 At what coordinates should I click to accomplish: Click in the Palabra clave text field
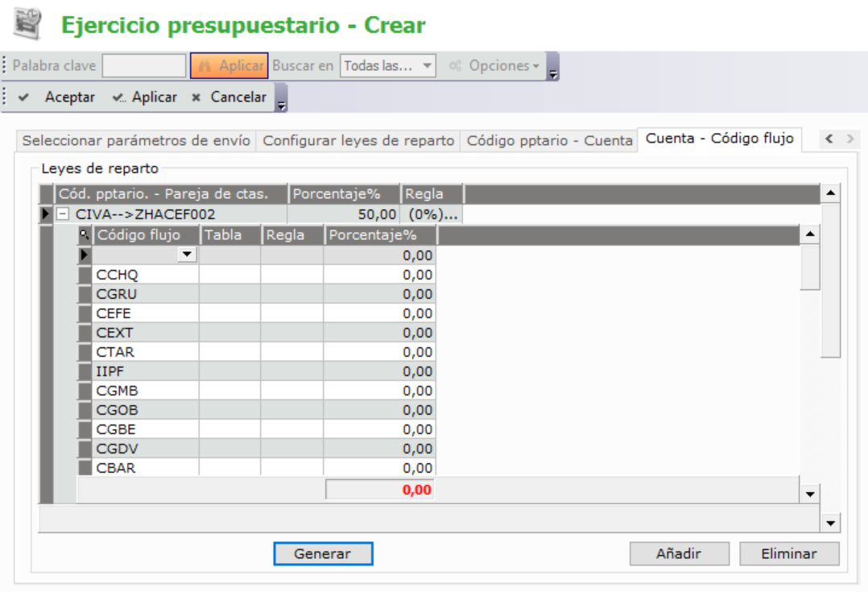point(144,66)
